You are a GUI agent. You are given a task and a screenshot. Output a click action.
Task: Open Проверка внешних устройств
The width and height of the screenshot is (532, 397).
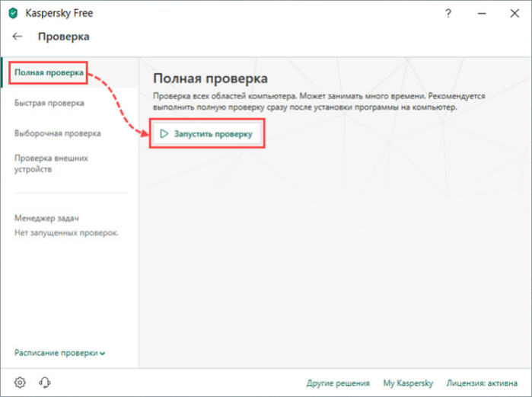51,163
